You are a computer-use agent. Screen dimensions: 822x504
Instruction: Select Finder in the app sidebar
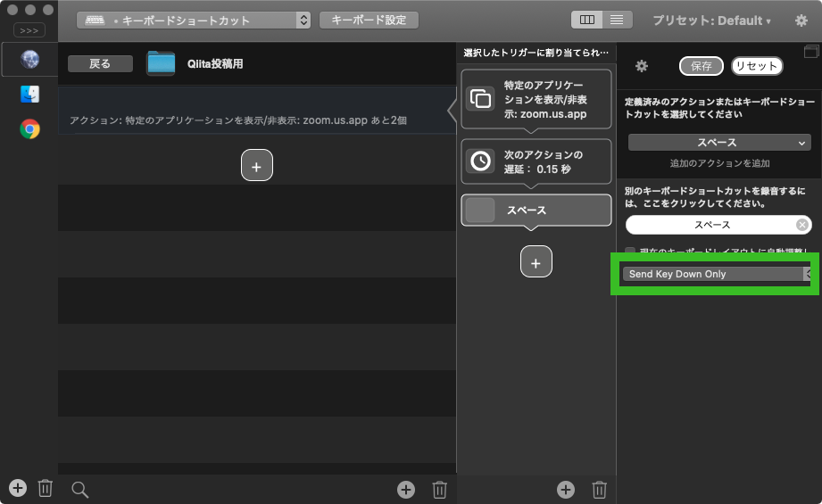click(29, 95)
